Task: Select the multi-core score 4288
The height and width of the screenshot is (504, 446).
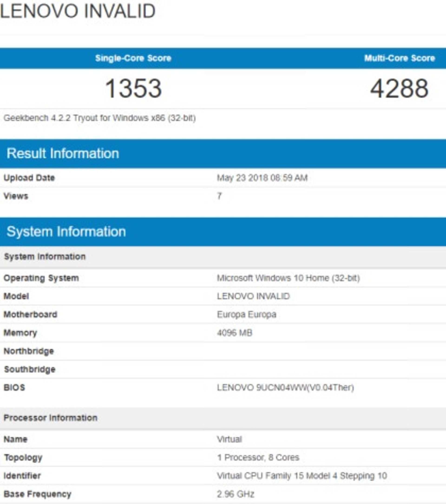Action: [x=399, y=88]
